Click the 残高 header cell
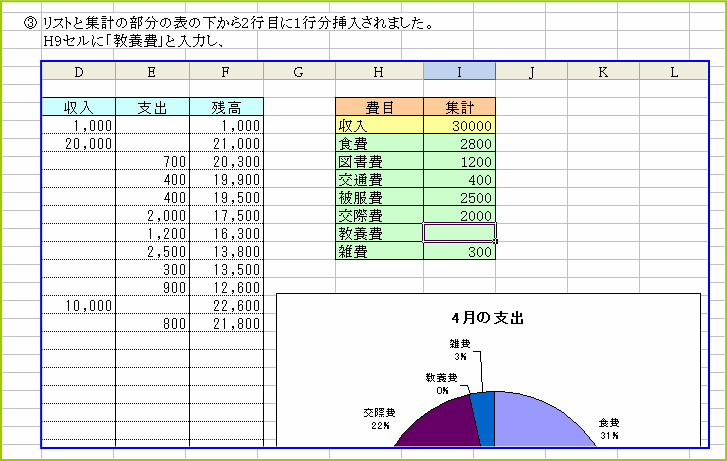This screenshot has width=727, height=461. coord(226,107)
